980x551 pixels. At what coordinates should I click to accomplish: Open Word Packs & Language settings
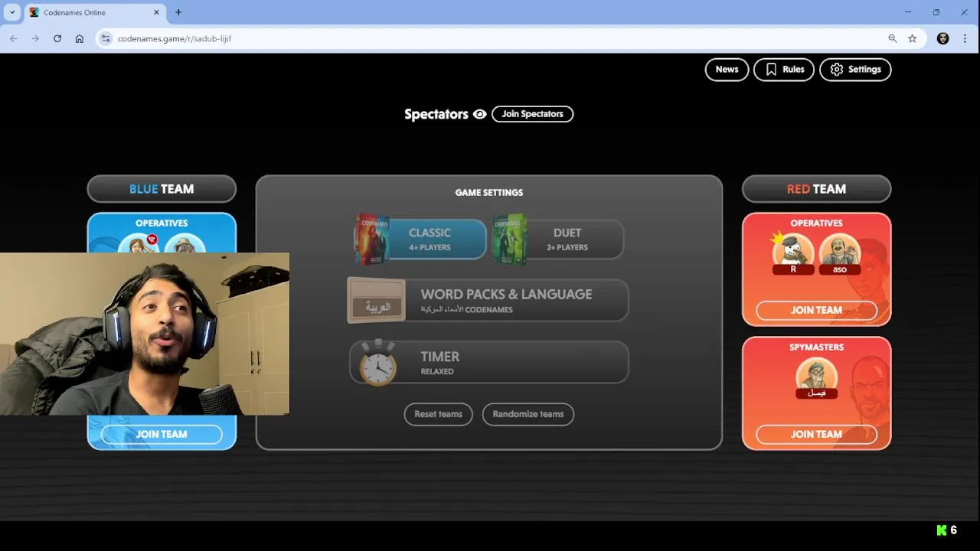point(488,300)
